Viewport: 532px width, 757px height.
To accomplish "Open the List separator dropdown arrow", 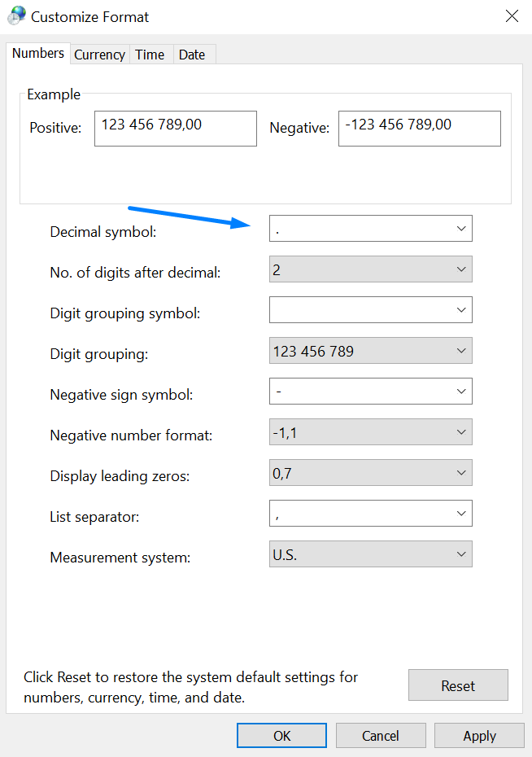I will [461, 514].
